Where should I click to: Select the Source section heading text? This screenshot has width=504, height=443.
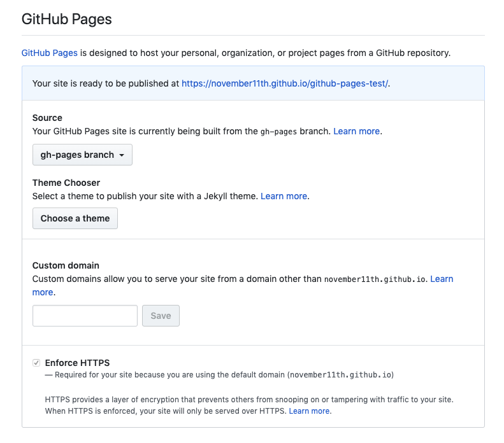pyautogui.click(x=47, y=118)
